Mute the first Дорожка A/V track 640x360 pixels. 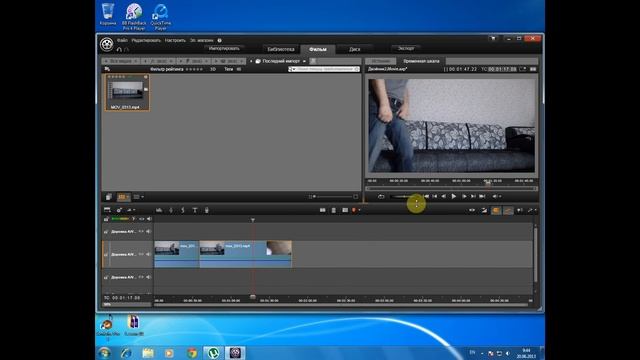(149, 231)
